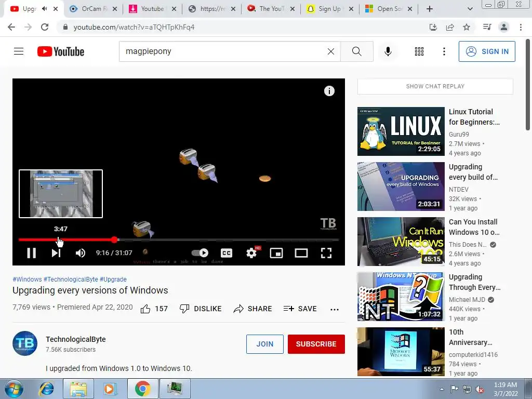Image resolution: width=532 pixels, height=399 pixels.
Task: Toggle the autoplay switch in player
Action: 200,253
